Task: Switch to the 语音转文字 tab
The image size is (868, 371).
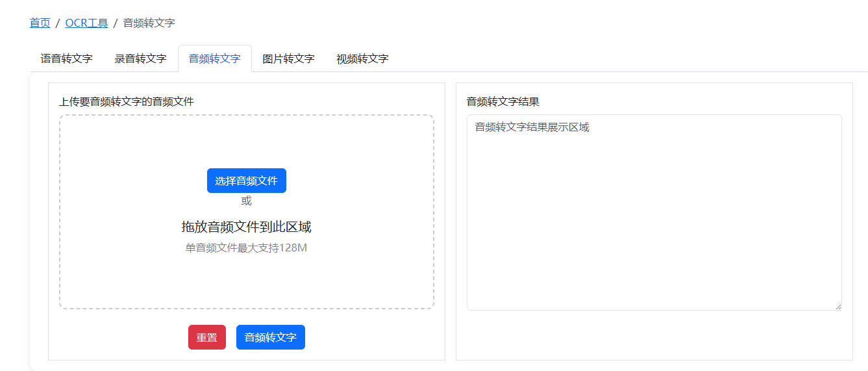Action: click(67, 58)
